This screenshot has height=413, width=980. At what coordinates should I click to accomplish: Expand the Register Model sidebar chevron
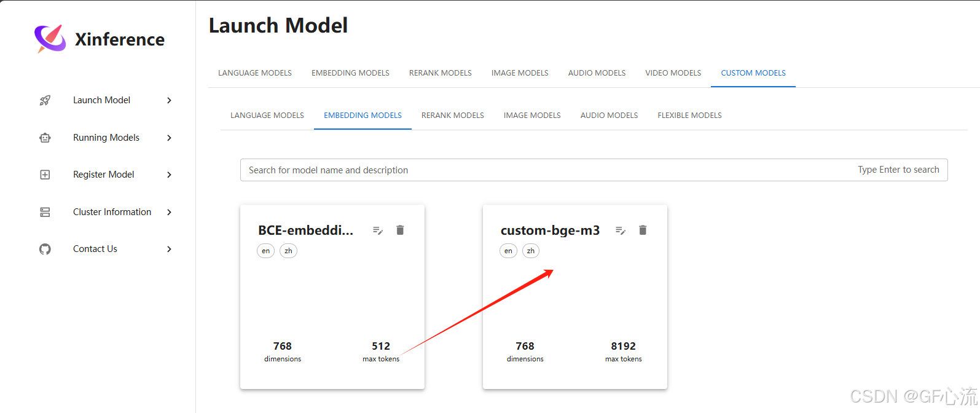[170, 175]
